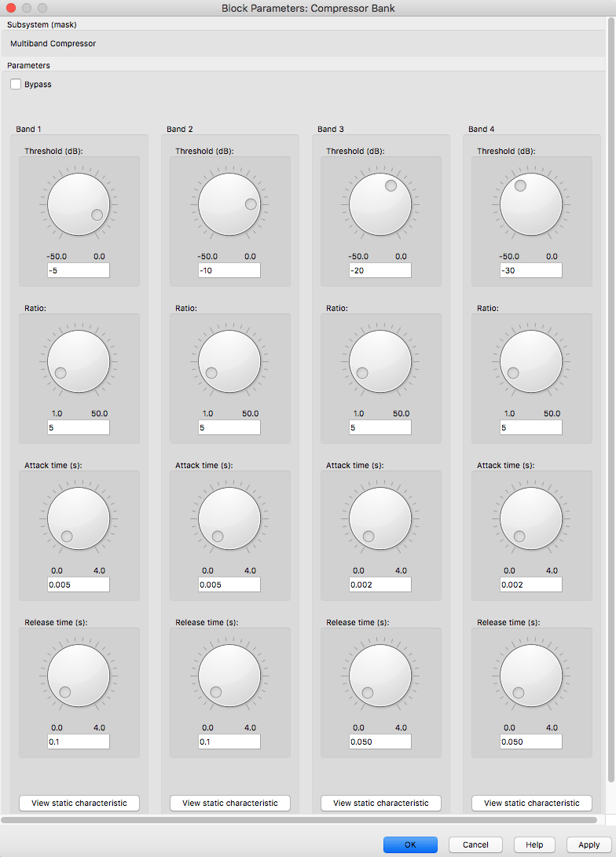Click Band 4 Threshold knob
Screen dimensions: 616x857
pos(531,204)
